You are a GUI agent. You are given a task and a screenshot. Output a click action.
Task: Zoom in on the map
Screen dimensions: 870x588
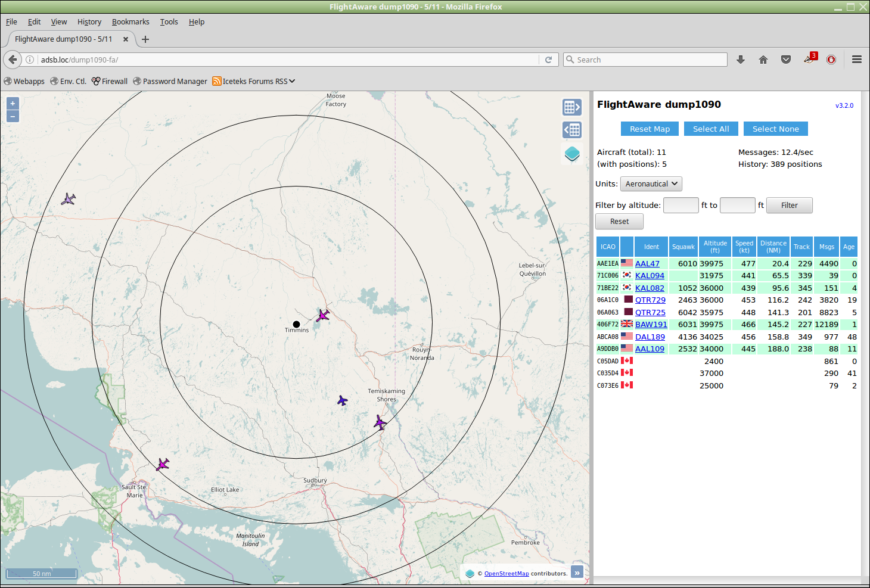(x=13, y=104)
